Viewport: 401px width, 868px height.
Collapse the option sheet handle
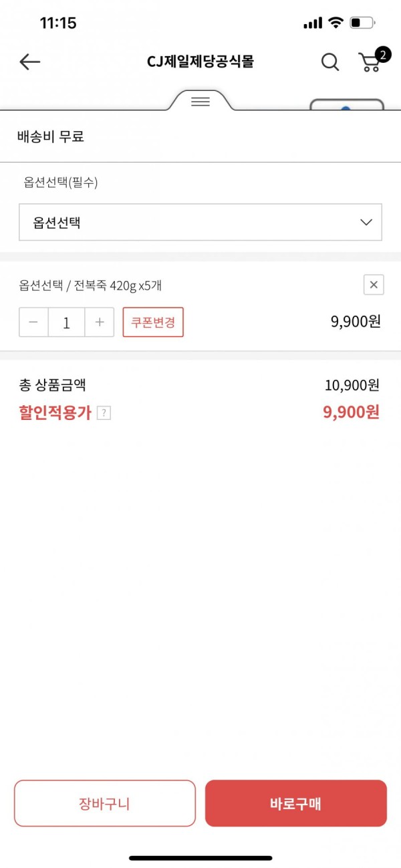point(200,102)
